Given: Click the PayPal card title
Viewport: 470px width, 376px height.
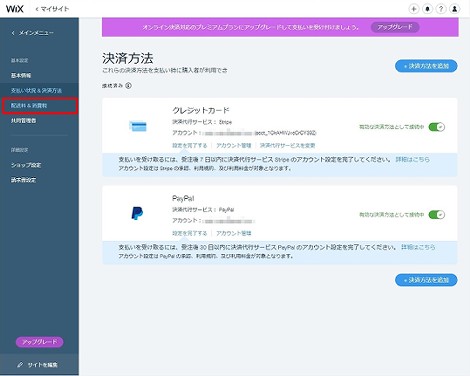Looking at the screenshot, I should (183, 198).
